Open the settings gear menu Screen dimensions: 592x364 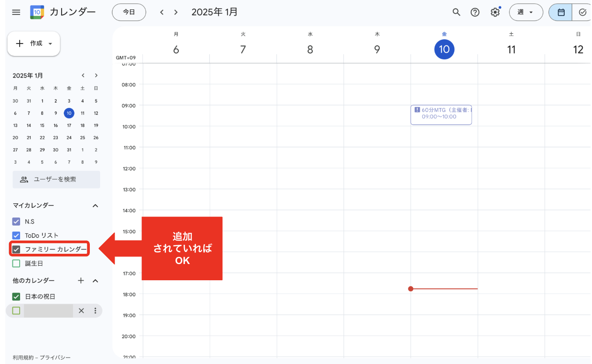[x=495, y=12]
